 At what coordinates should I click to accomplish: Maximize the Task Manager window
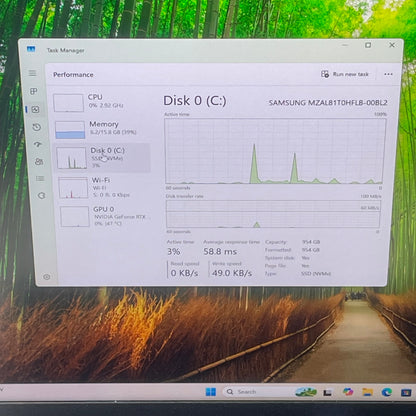point(368,45)
